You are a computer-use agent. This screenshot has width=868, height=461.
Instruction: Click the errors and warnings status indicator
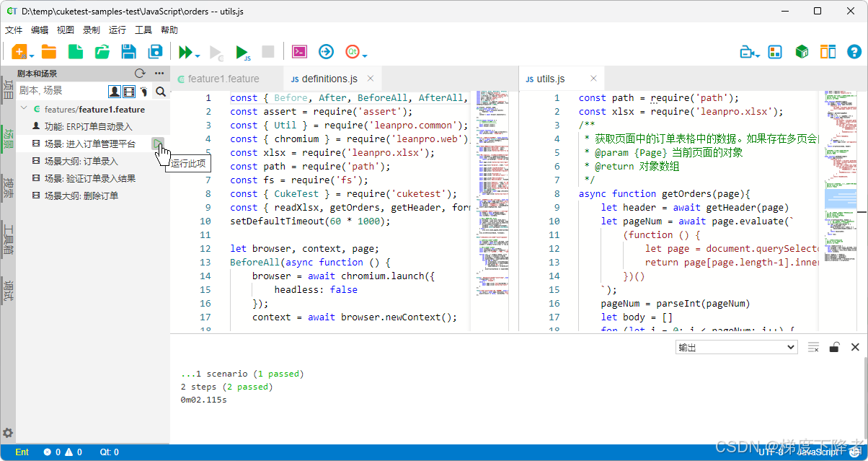(63, 452)
